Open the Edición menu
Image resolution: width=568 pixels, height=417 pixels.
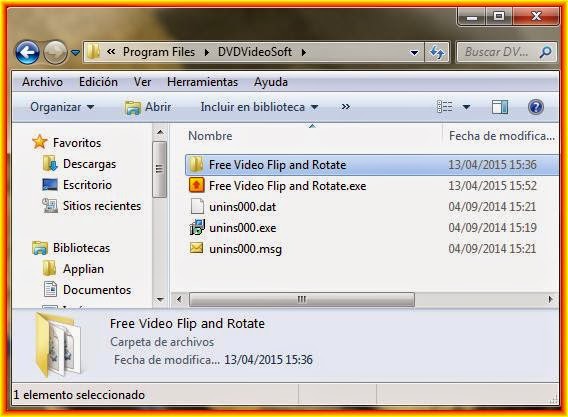(98, 82)
